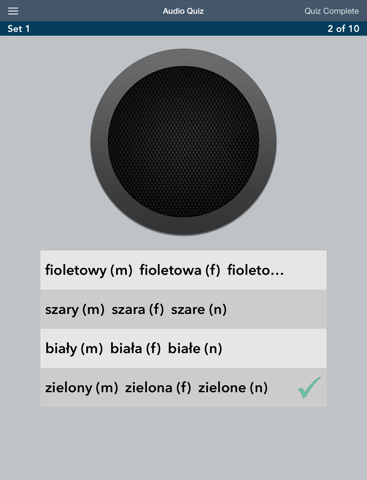Tap the 2 of 10 progress counter
Screen dimensions: 367x480
click(x=343, y=29)
